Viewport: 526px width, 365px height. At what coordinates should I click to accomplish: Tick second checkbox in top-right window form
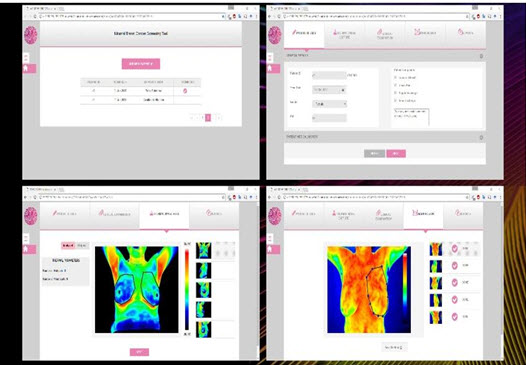396,85
